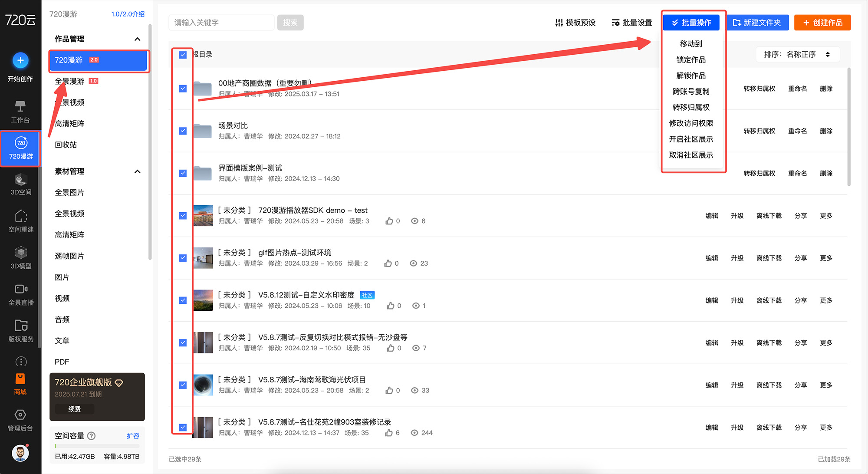Image resolution: width=868 pixels, height=474 pixels.
Task: Click the orange 创建作品 button
Action: click(822, 23)
